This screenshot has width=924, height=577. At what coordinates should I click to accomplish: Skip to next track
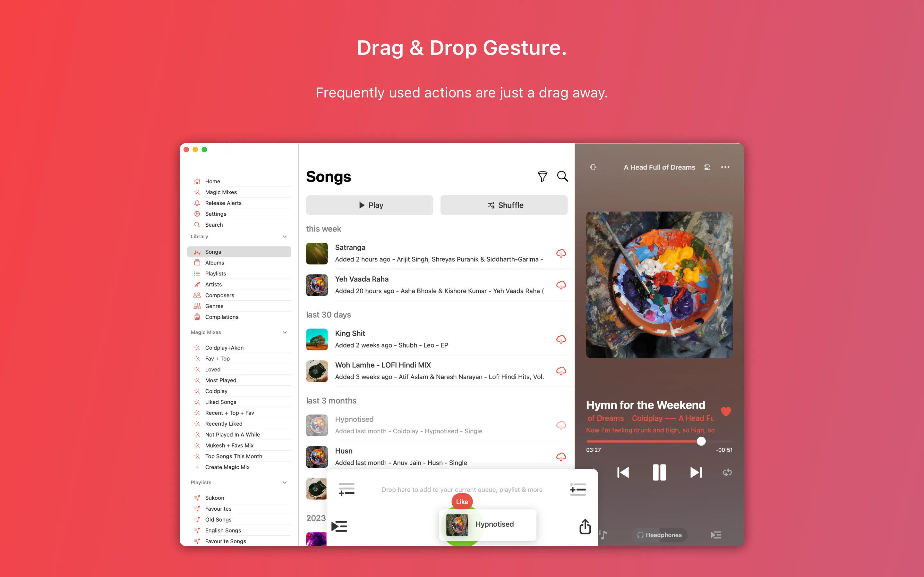(x=696, y=472)
